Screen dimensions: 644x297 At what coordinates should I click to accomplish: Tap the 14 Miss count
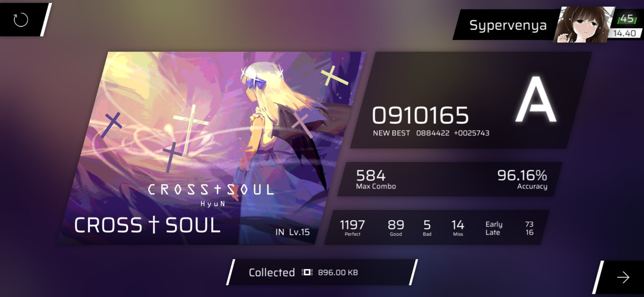[x=458, y=225]
